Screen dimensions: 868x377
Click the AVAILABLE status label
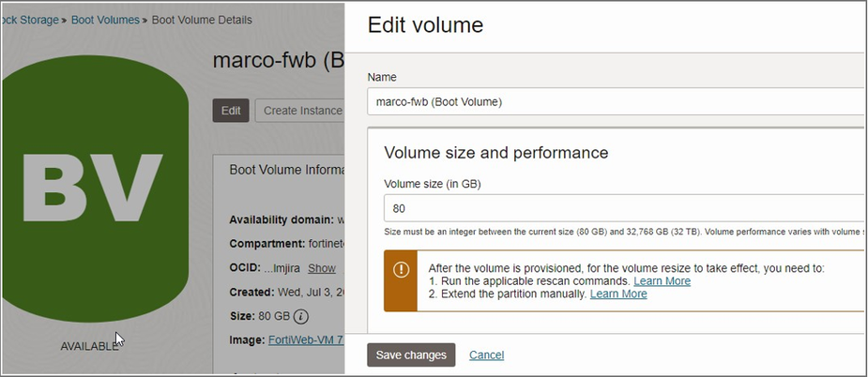[89, 346]
